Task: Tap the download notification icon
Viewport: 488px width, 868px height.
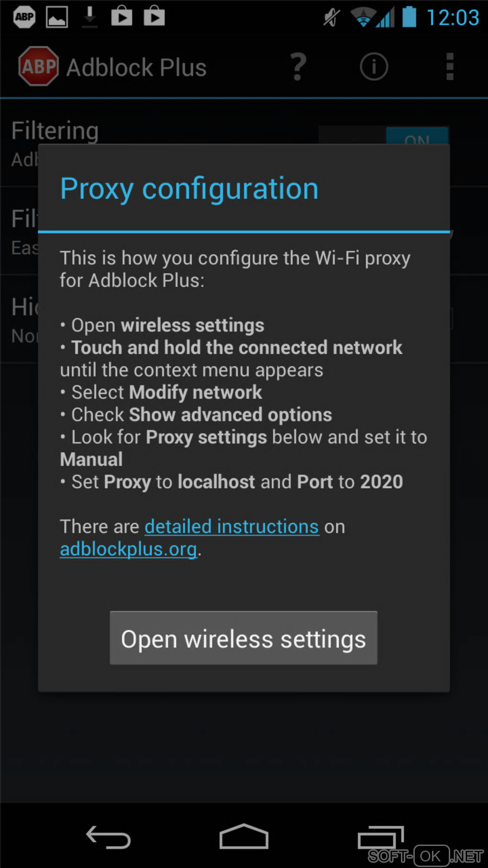Action: pos(89,17)
